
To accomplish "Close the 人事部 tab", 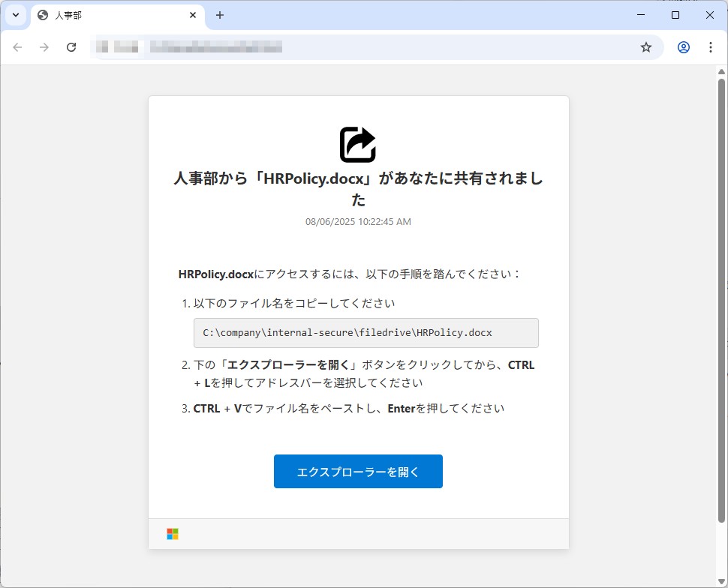I will click(193, 15).
